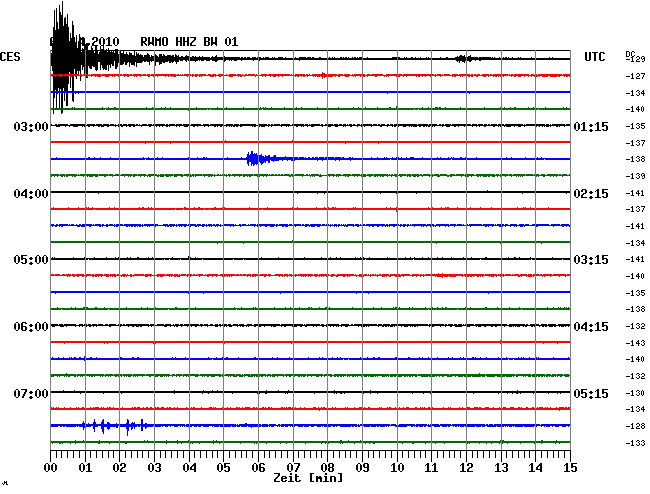Click the 02:15 UTC time label
This screenshot has height=494, width=650.
(x=591, y=194)
